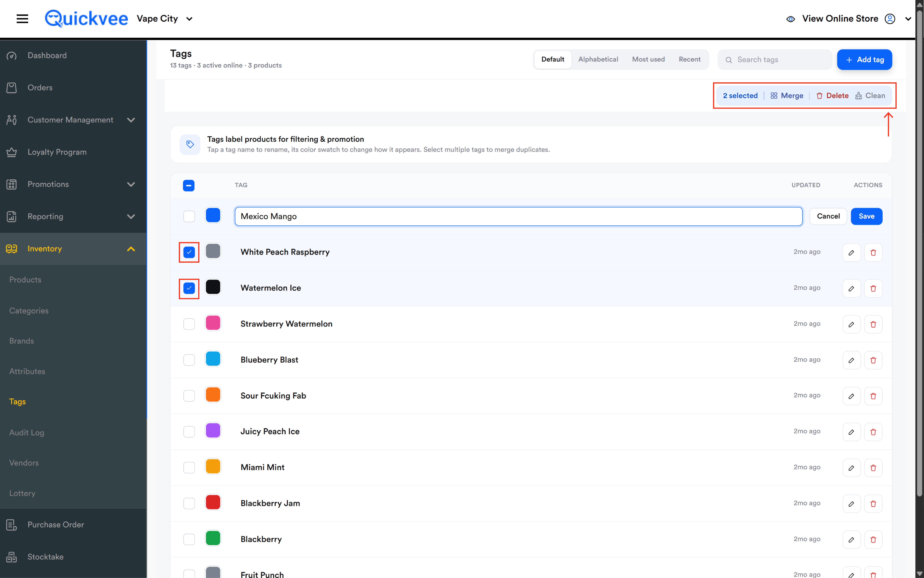Uncheck the Watermelon Ice checkbox
Screen dimensions: 924x578
189,288
